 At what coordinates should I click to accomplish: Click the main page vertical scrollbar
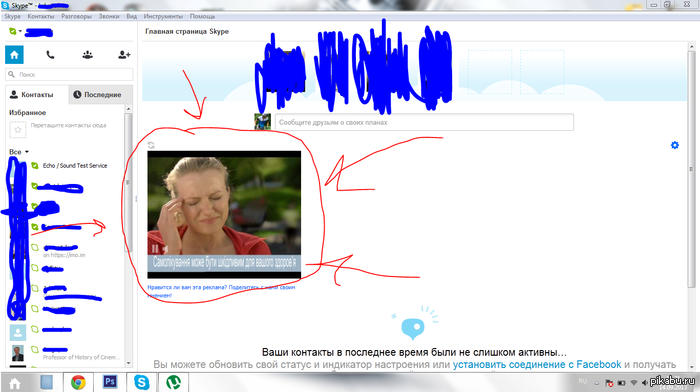click(692, 170)
